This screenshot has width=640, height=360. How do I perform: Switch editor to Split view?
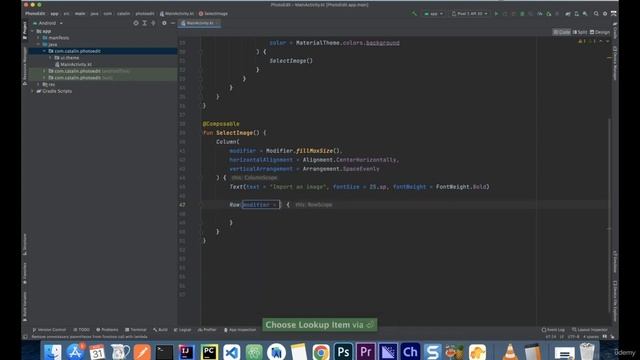tap(580, 32)
